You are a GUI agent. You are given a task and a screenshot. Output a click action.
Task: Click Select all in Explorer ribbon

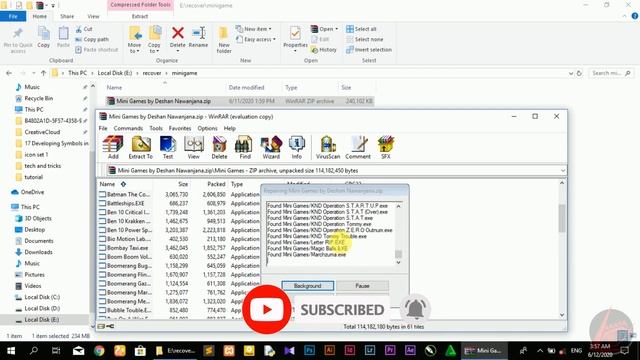[x=361, y=29]
